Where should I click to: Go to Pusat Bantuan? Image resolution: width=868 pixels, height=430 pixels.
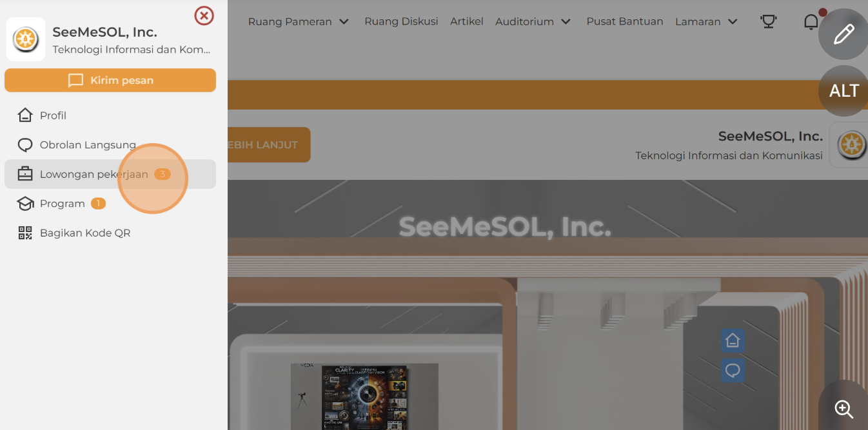[625, 21]
